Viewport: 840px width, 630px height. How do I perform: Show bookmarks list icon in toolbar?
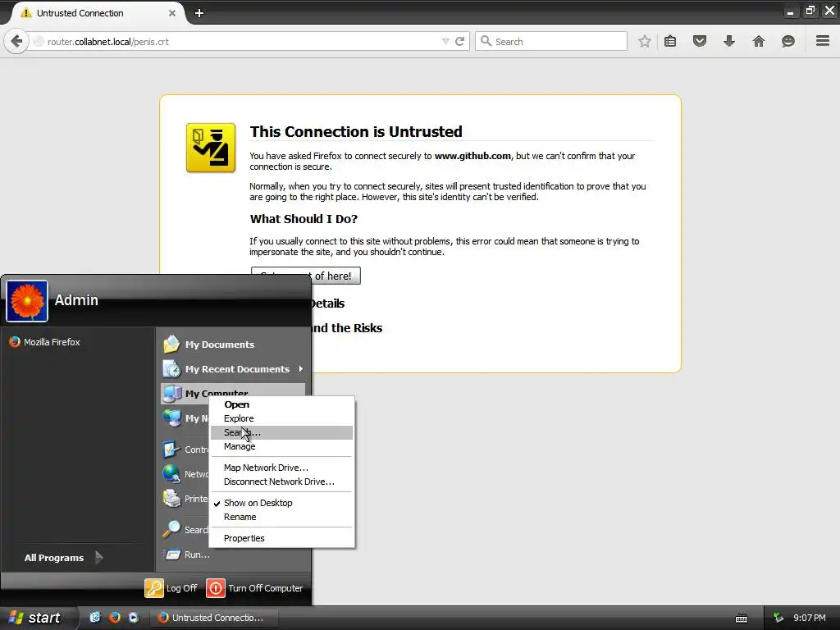(670, 41)
